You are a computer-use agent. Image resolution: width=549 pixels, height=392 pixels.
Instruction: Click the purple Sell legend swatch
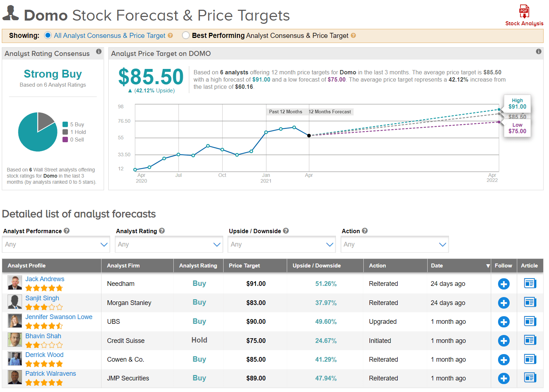(x=65, y=139)
